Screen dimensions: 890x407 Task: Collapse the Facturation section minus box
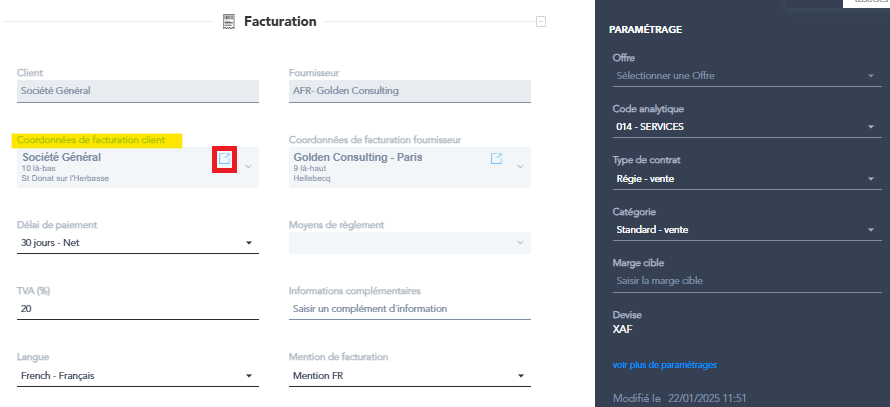click(x=541, y=22)
